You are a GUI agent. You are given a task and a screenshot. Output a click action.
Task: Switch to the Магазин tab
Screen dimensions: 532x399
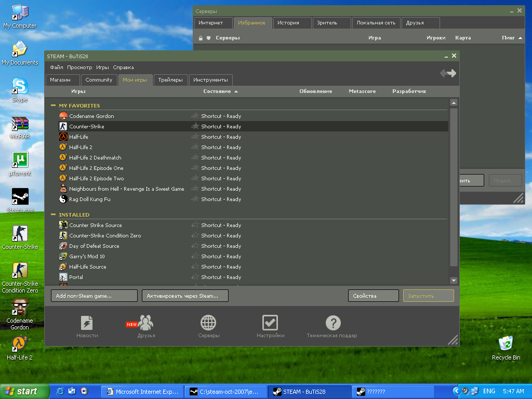point(60,80)
